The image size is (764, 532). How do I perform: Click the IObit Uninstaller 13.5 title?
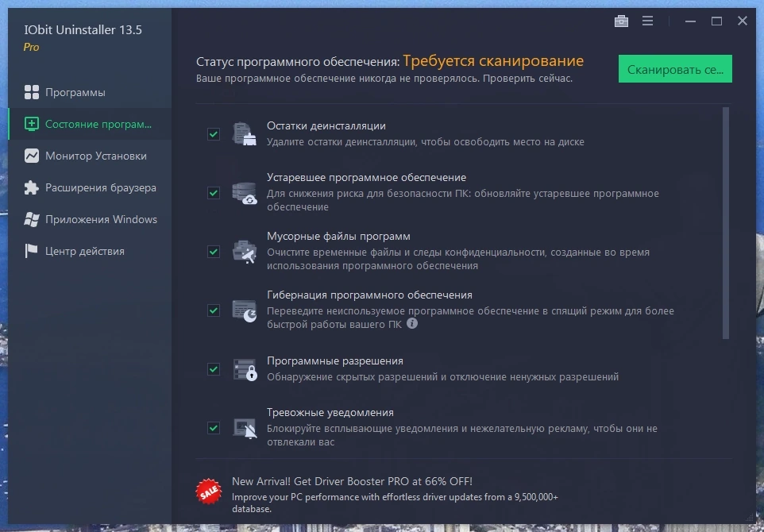pos(83,29)
